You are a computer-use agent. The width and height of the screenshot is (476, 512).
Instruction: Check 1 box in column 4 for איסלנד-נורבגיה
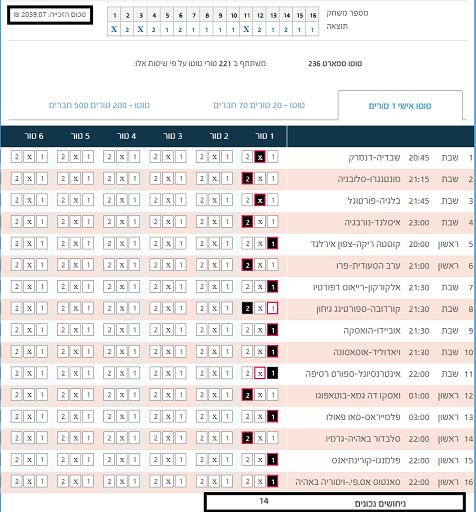tap(134, 222)
